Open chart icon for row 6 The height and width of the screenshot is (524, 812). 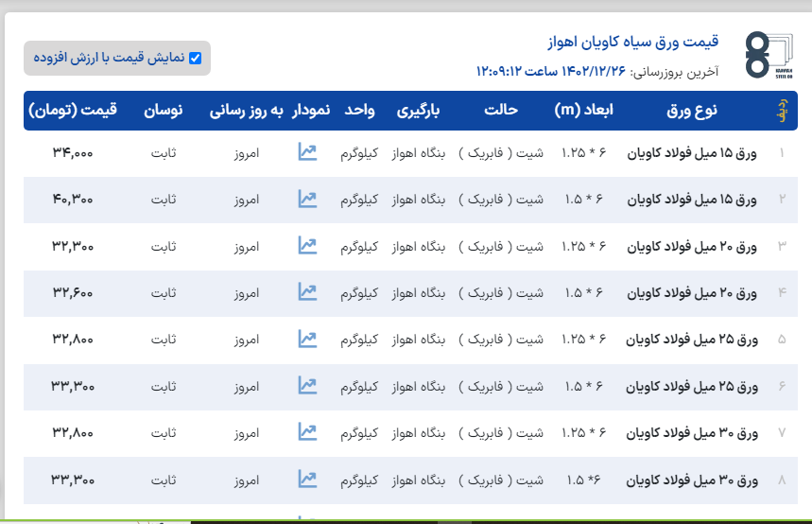[307, 385]
